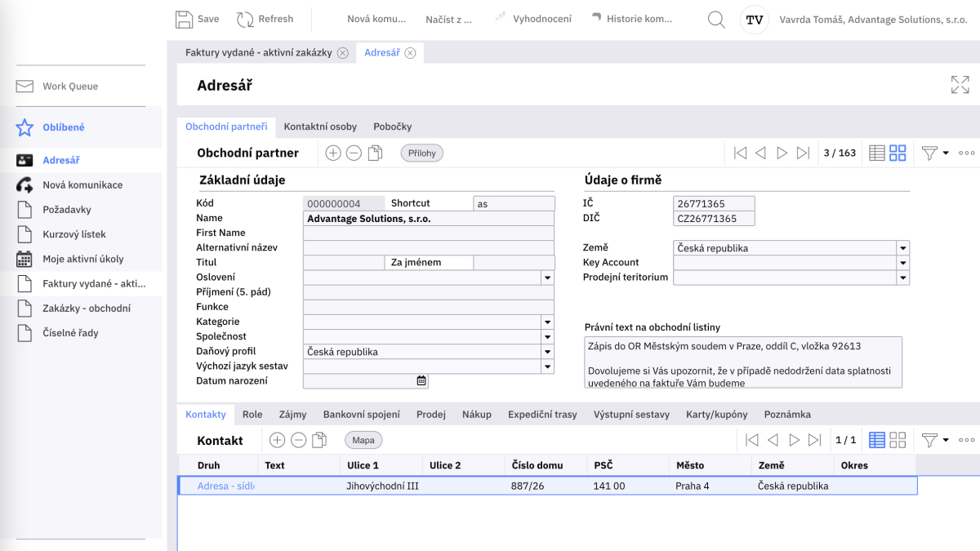Click the Refresh icon in the toolbar
Screen dimensions: 980x551
point(245,19)
